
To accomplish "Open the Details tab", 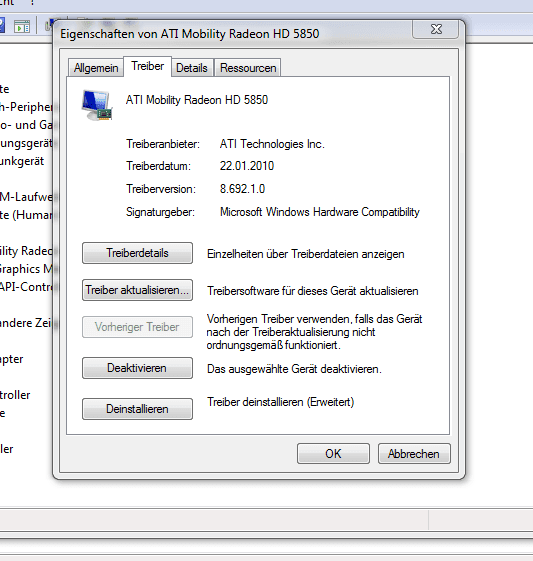I will point(192,68).
